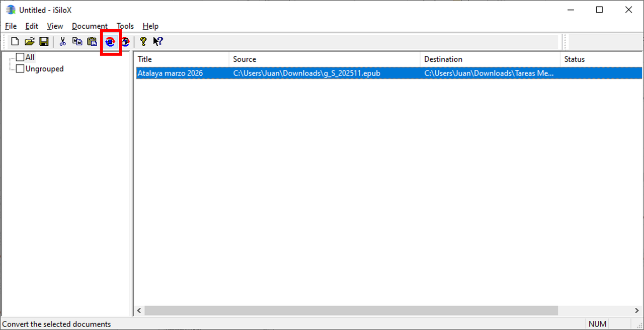Select the All tree label

30,57
